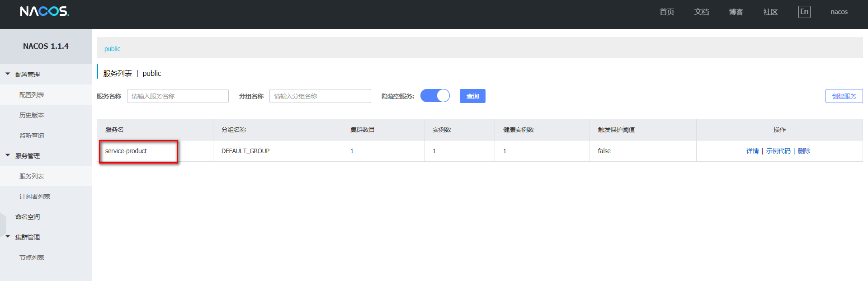This screenshot has height=281, width=868.
Task: Focus the 分组名称 input field
Action: point(320,96)
